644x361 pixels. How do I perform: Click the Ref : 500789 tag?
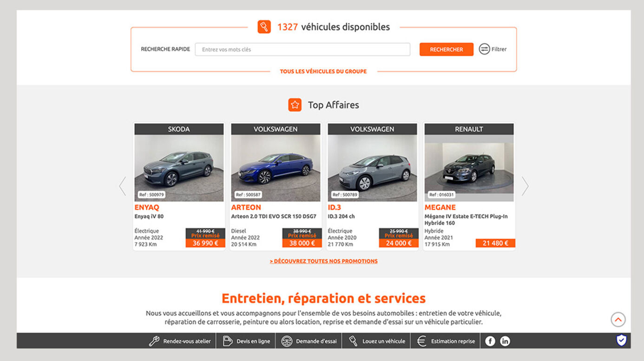pos(344,195)
